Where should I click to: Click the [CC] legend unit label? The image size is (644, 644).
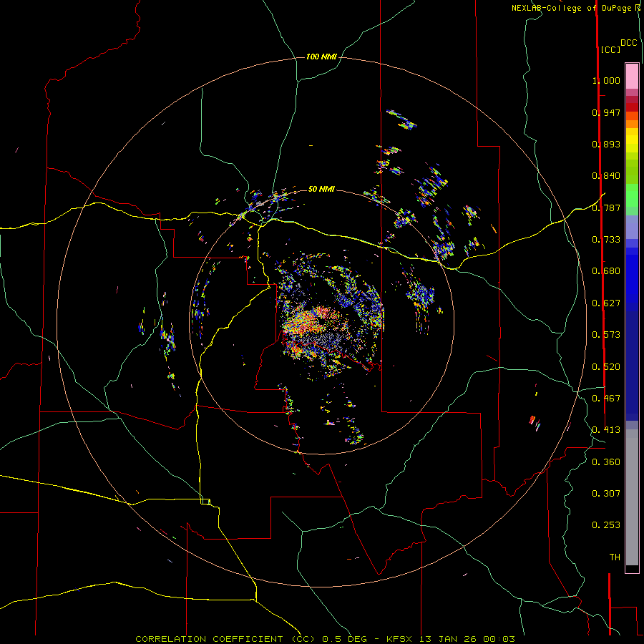[610, 49]
